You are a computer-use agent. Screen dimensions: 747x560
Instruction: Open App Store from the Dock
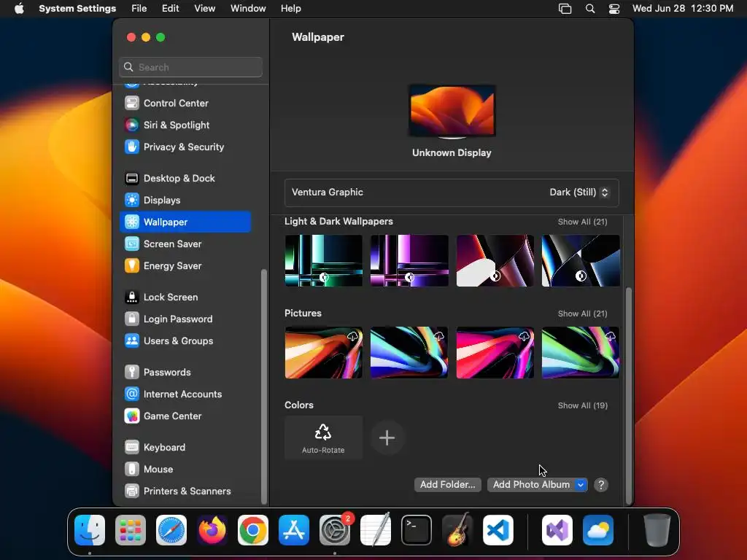pyautogui.click(x=294, y=530)
